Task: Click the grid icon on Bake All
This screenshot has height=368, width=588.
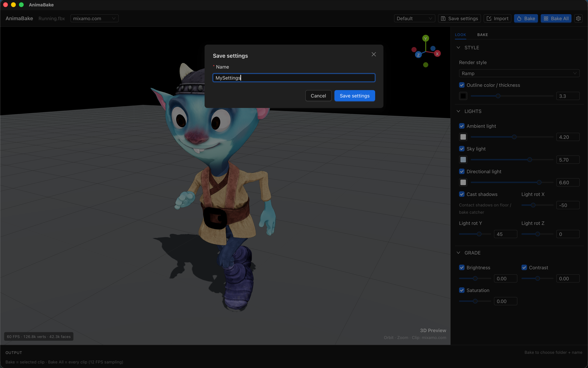Action: 546,18
